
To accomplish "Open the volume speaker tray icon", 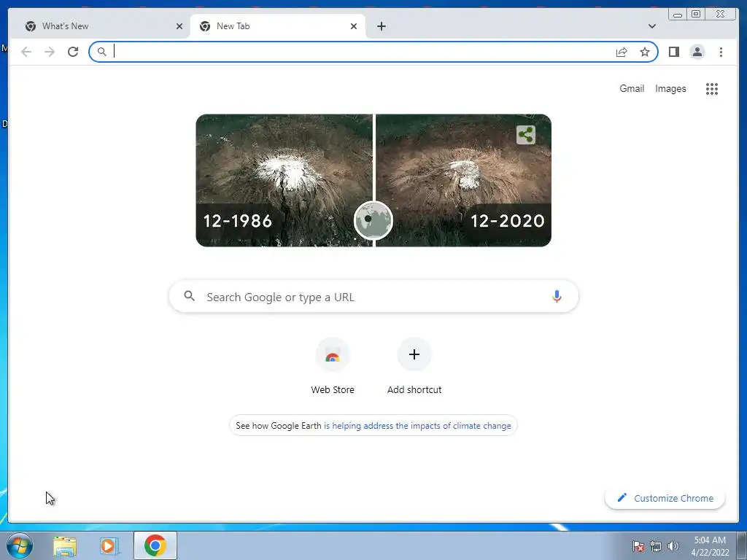I will [673, 545].
